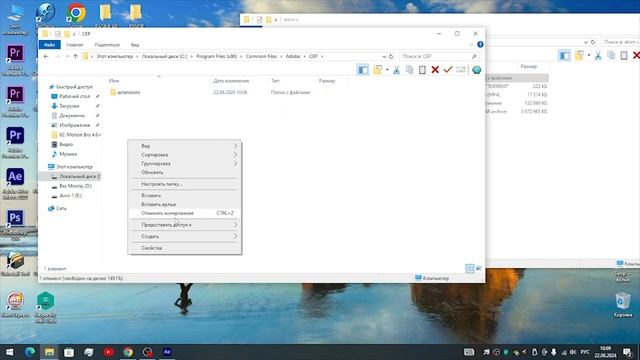Click Common Files in the breadcrumb
This screenshot has width=640, height=360.
[x=261, y=56]
